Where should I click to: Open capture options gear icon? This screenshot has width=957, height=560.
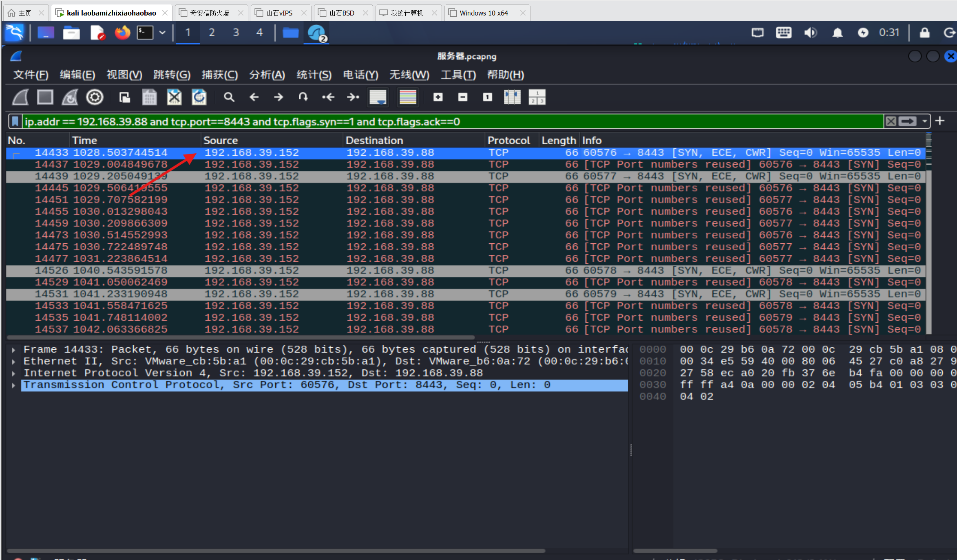pos(95,97)
